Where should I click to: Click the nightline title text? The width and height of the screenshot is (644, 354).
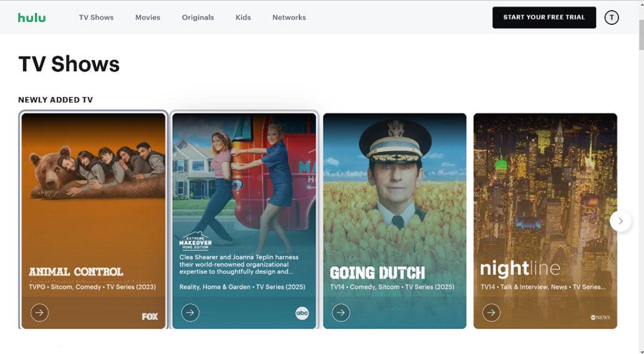[x=521, y=269]
